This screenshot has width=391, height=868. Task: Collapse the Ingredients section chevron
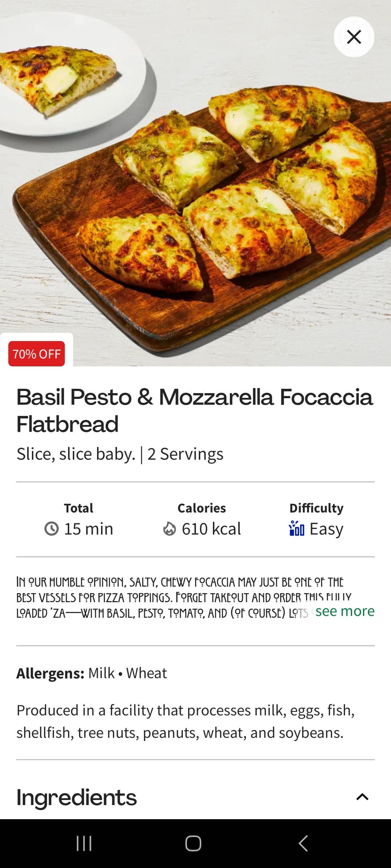tap(362, 797)
